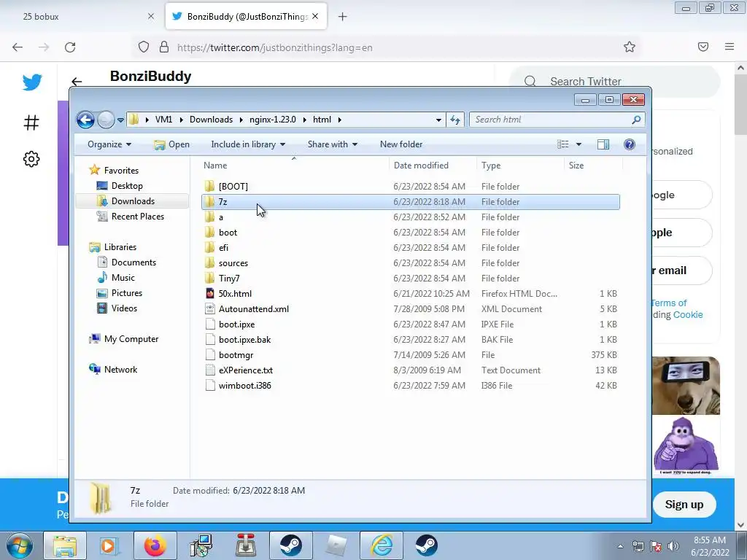Reload the Twitter page in Firefox
This screenshot has width=747, height=560.
pyautogui.click(x=70, y=47)
